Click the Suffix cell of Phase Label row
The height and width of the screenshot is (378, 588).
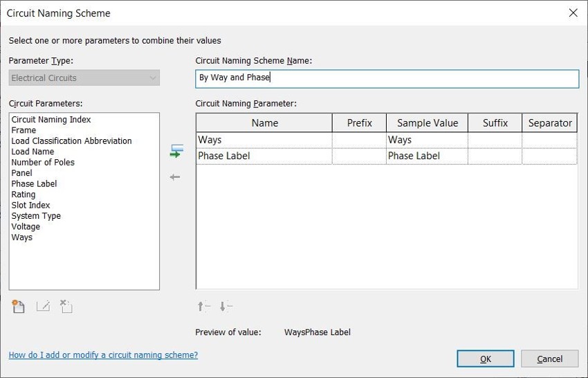[495, 156]
